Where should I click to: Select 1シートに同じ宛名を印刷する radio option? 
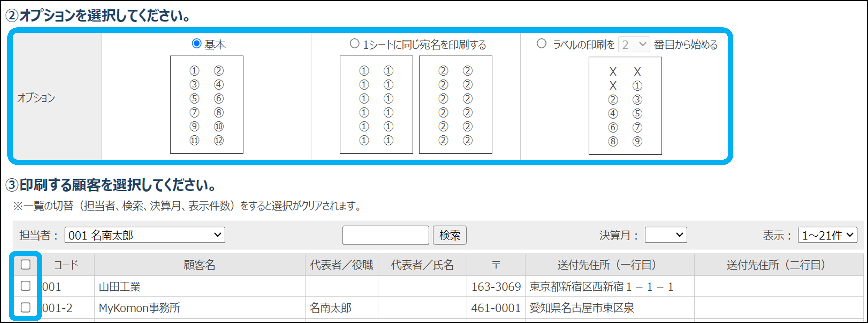tap(354, 44)
